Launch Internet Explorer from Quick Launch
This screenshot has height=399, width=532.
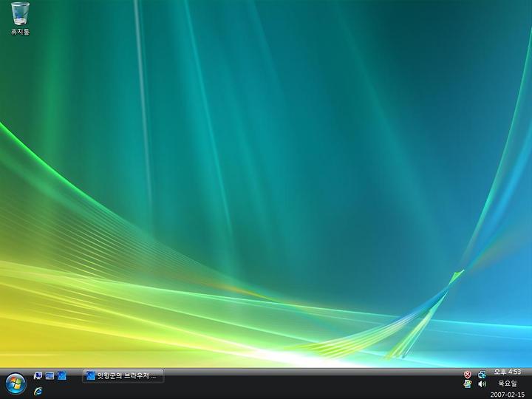click(38, 391)
